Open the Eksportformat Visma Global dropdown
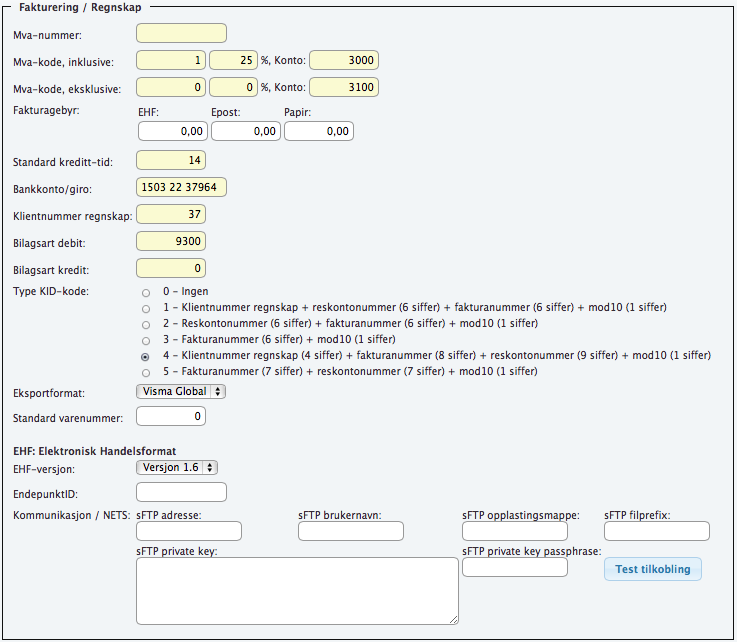 181,391
